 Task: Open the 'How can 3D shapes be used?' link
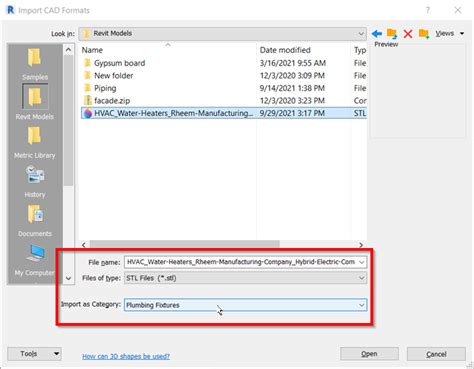point(126,356)
